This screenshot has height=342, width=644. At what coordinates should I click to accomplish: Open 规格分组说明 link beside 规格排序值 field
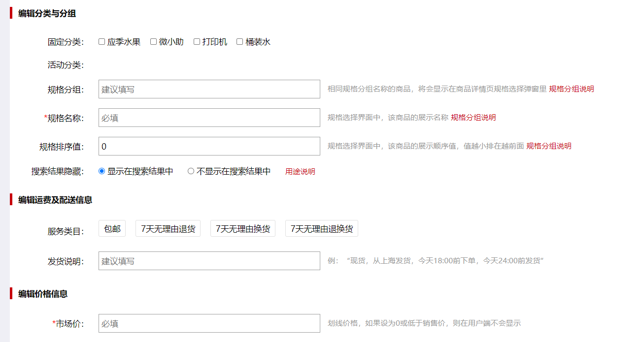(549, 146)
